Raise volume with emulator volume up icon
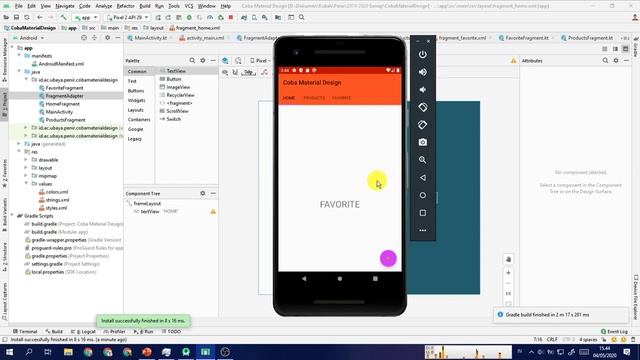Viewport: 640px width, 360px height. tap(422, 72)
